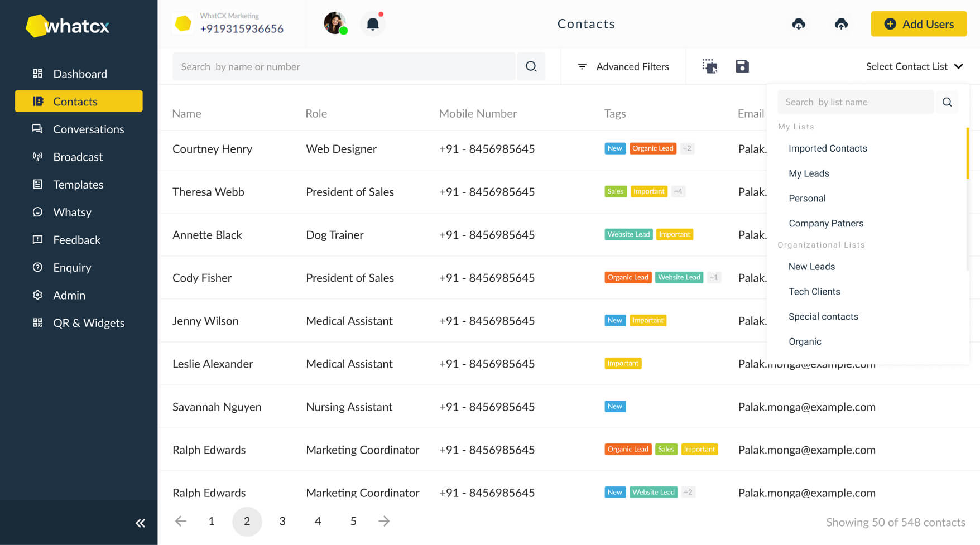
Task: Go to page 3 of contacts
Action: pos(282,521)
